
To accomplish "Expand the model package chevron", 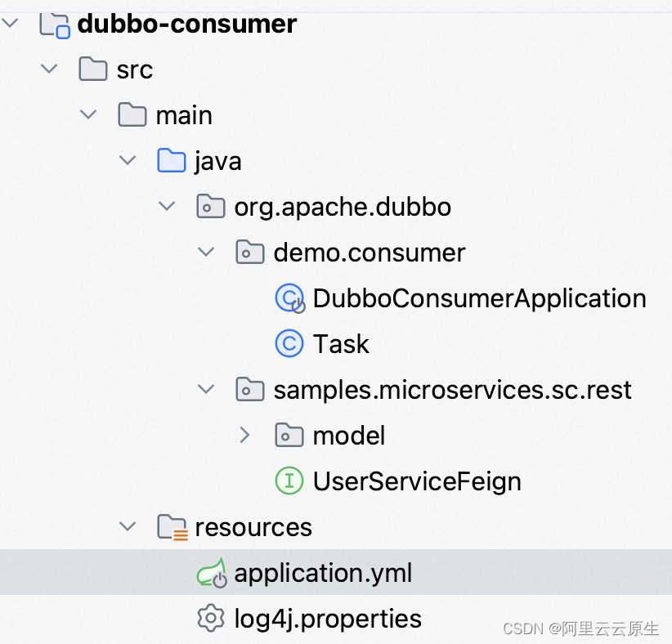I will pyautogui.click(x=244, y=435).
